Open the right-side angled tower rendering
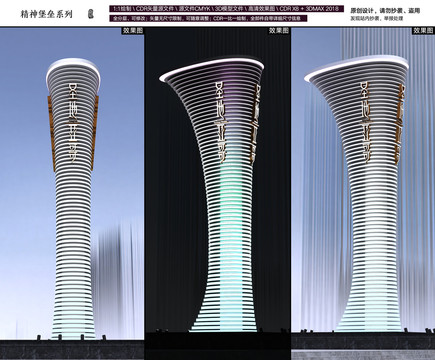 [x=363, y=194]
